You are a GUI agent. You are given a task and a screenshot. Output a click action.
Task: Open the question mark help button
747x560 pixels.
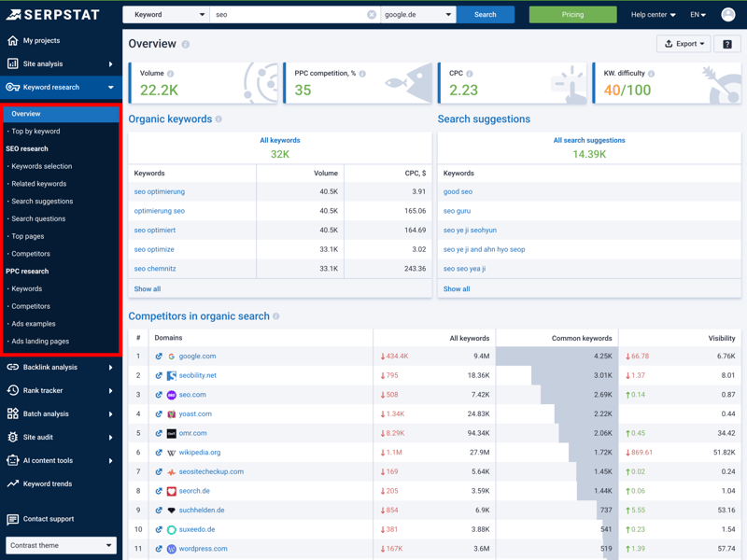[727, 44]
